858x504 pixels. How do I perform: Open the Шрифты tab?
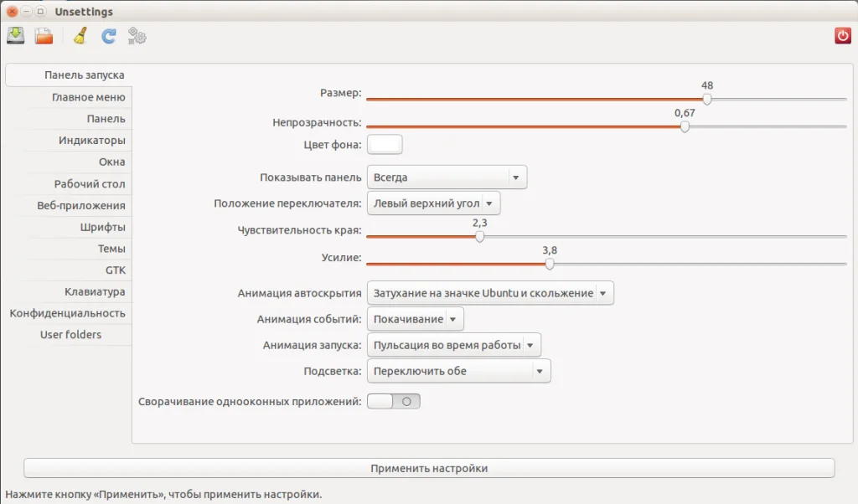coord(103,227)
